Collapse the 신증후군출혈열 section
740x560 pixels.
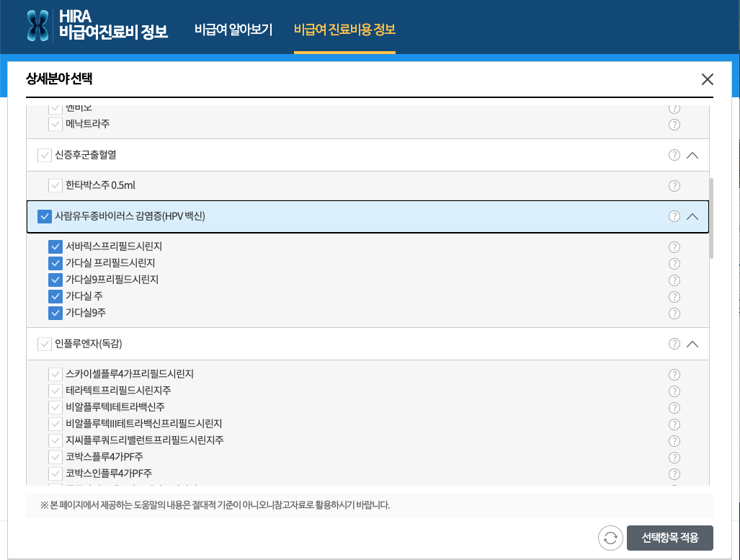point(692,154)
